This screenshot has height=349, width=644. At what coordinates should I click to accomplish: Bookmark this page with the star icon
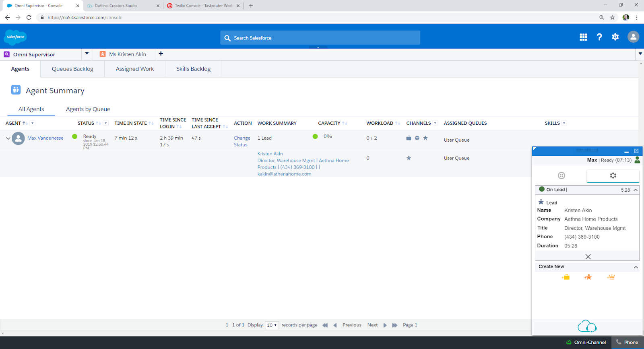(613, 17)
